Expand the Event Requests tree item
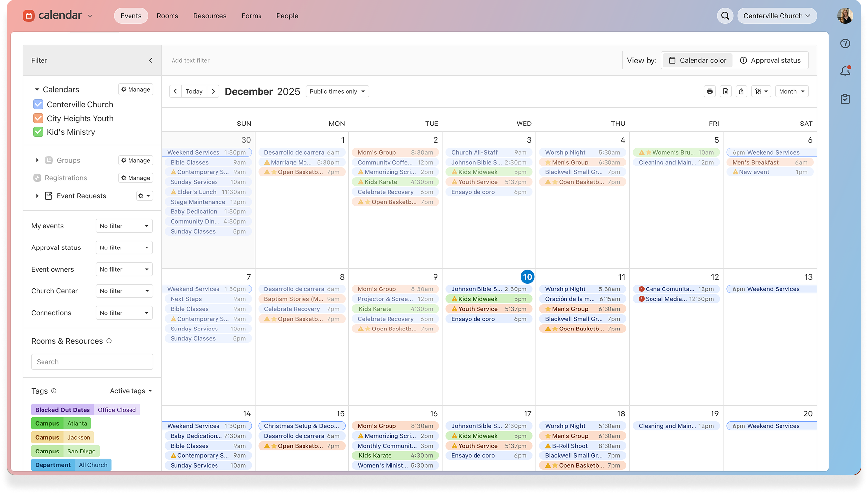Image resolution: width=868 pixels, height=494 pixels. [x=37, y=196]
